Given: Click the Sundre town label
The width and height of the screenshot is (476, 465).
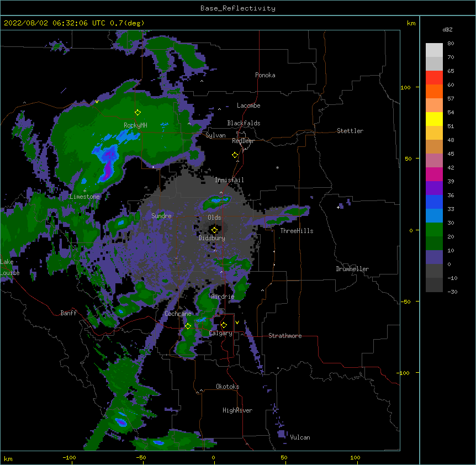Looking at the screenshot, I should tap(161, 216).
